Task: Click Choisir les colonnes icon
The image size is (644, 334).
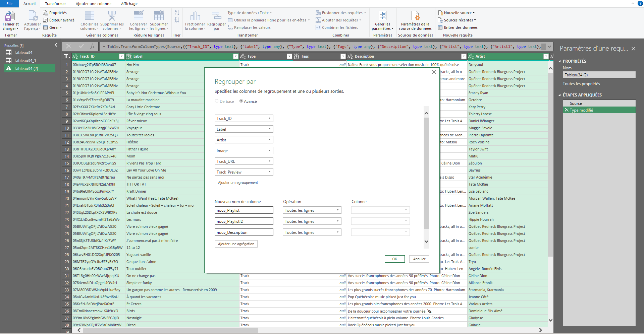Action: 89,16
